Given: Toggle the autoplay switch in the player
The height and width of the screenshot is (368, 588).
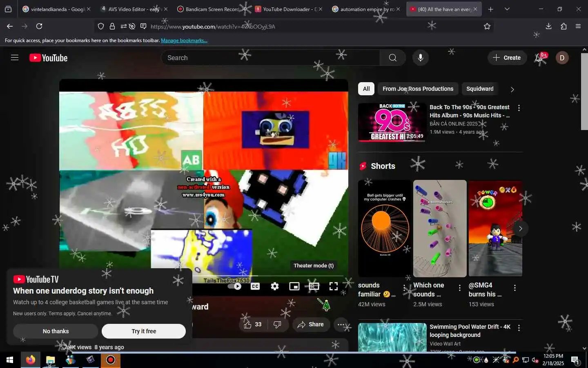Looking at the screenshot, I should pyautogui.click(x=235, y=286).
